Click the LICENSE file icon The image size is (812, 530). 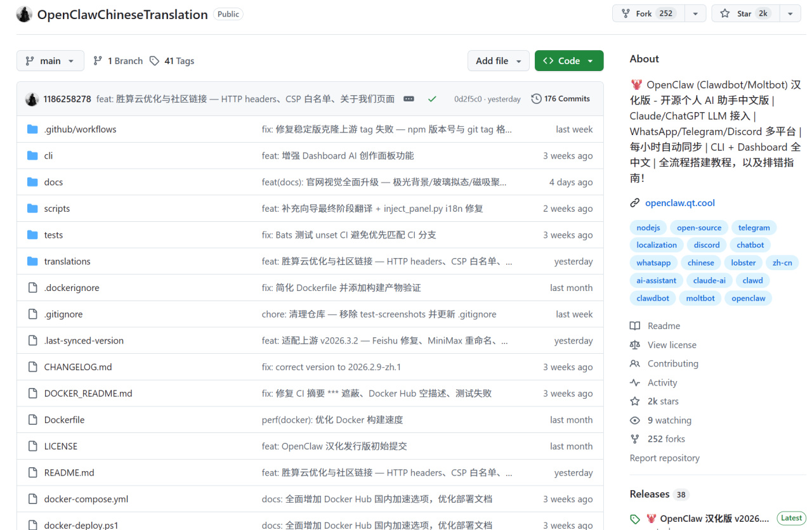pyautogui.click(x=33, y=446)
